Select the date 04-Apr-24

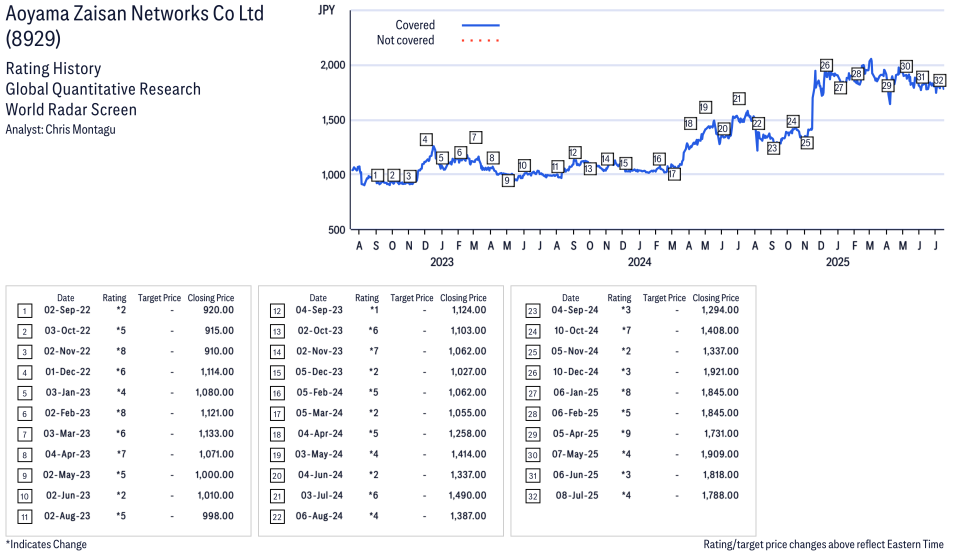click(x=320, y=433)
